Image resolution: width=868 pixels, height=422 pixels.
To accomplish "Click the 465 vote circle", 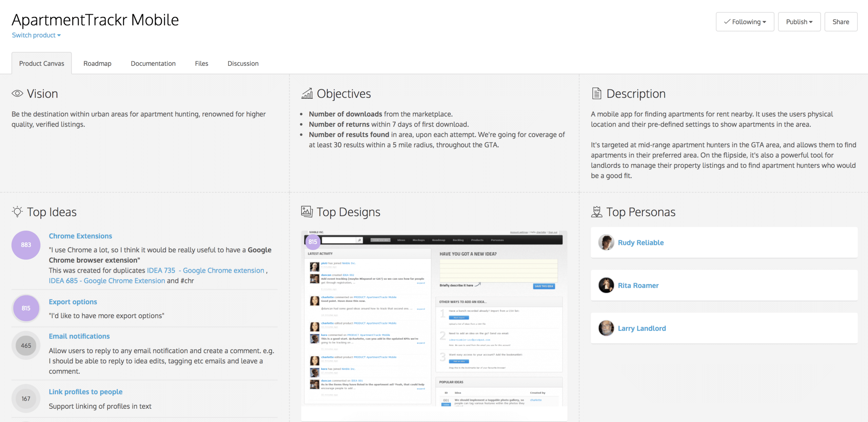I will pos(26,345).
